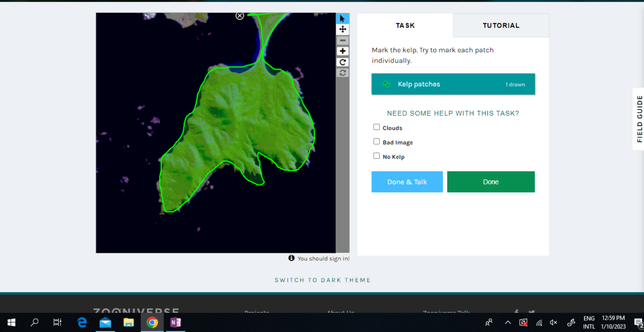Screen dimensions: 644x332
Task: Click the '1 drawn' count label
Action: (x=515, y=85)
